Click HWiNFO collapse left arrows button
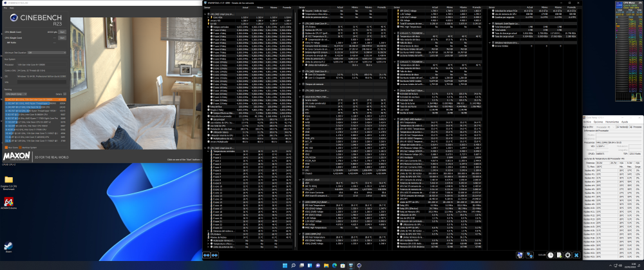644x270 pixels. (207, 255)
